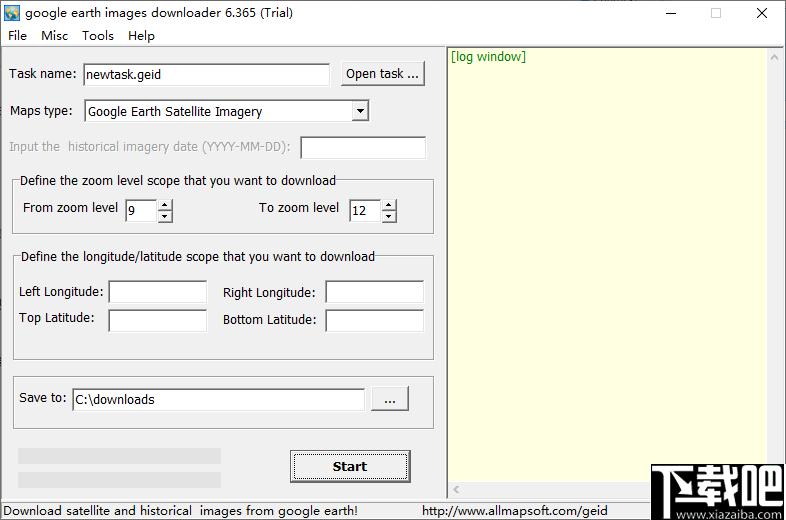Image resolution: width=786 pixels, height=520 pixels.
Task: Open the File menu
Action: pyautogui.click(x=18, y=36)
